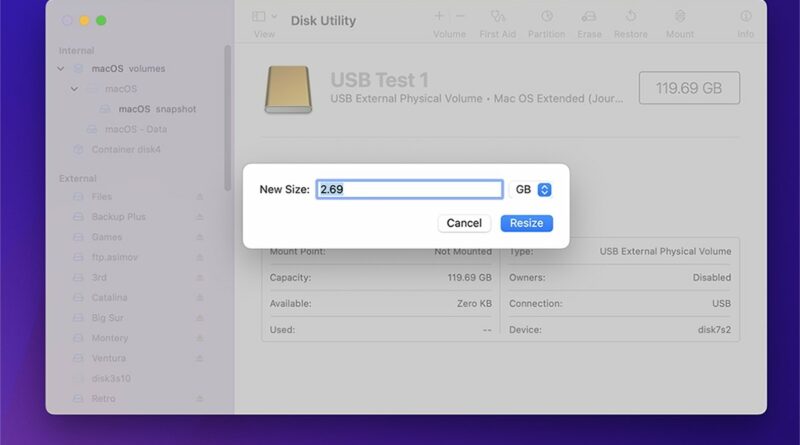This screenshot has height=445, width=800.
Task: Open the View sidebar toolbar menu
Action: (x=264, y=17)
